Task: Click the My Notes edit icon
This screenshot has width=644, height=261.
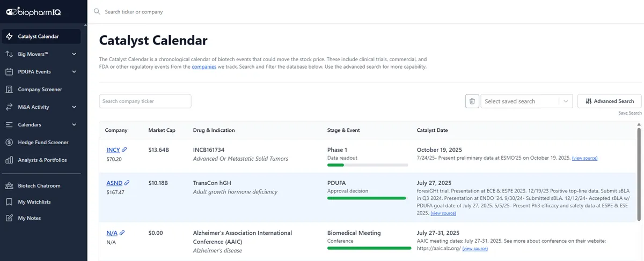Action: point(9,218)
